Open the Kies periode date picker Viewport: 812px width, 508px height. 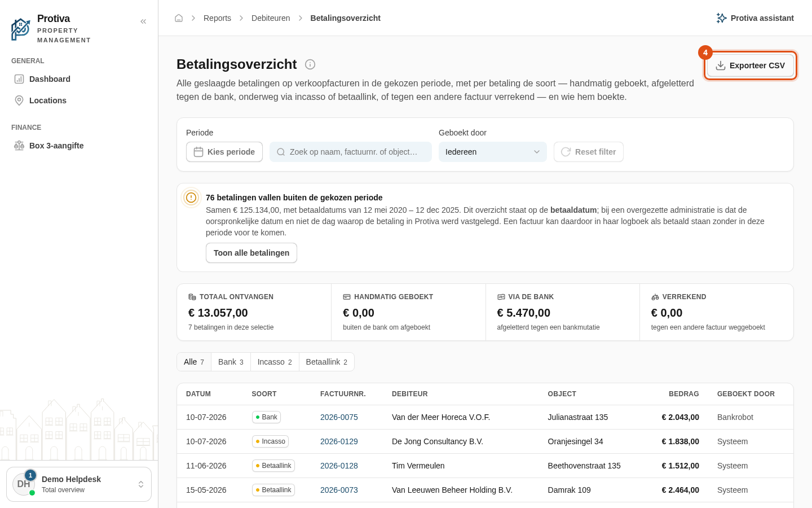coord(224,152)
